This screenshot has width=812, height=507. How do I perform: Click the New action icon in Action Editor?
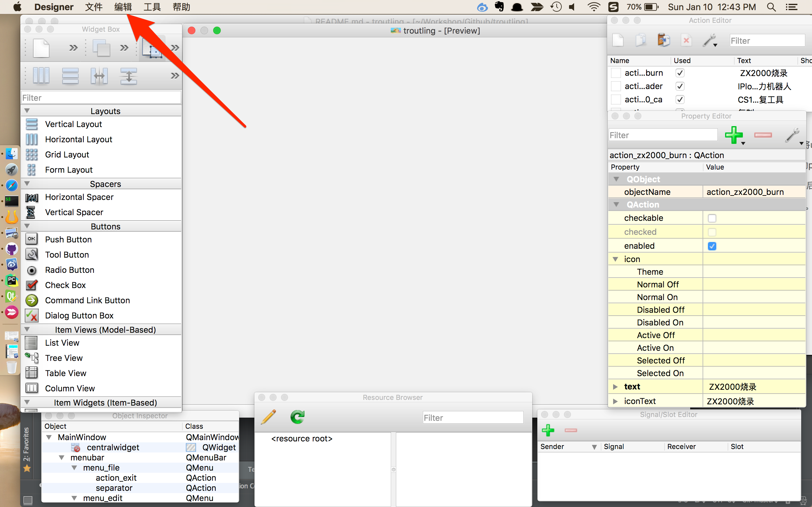coord(618,41)
